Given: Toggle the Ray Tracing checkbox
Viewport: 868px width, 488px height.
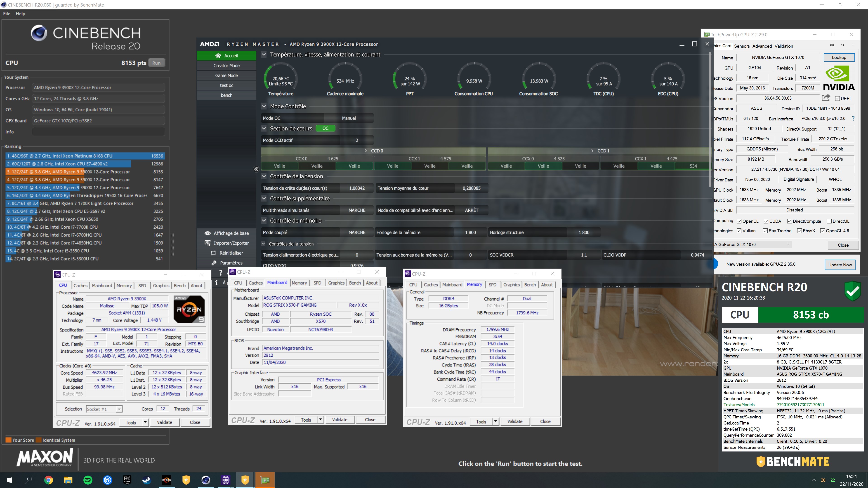Looking at the screenshot, I should pos(765,231).
